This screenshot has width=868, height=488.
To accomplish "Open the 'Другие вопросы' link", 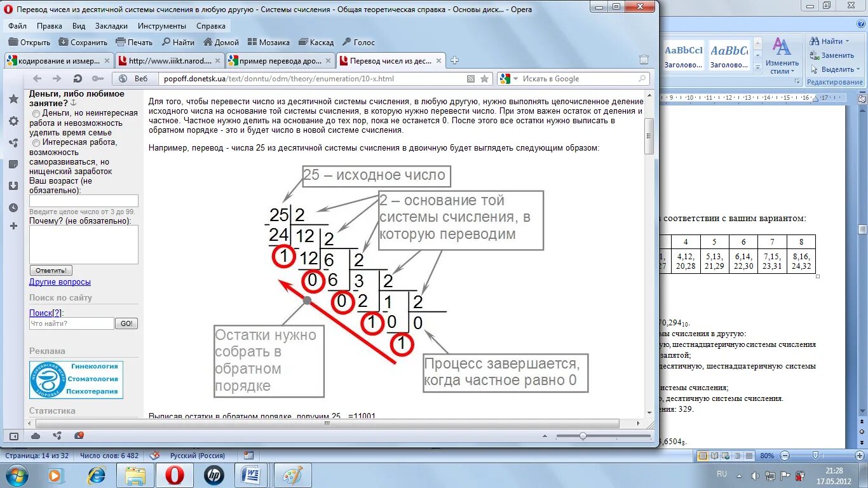I will tap(60, 281).
